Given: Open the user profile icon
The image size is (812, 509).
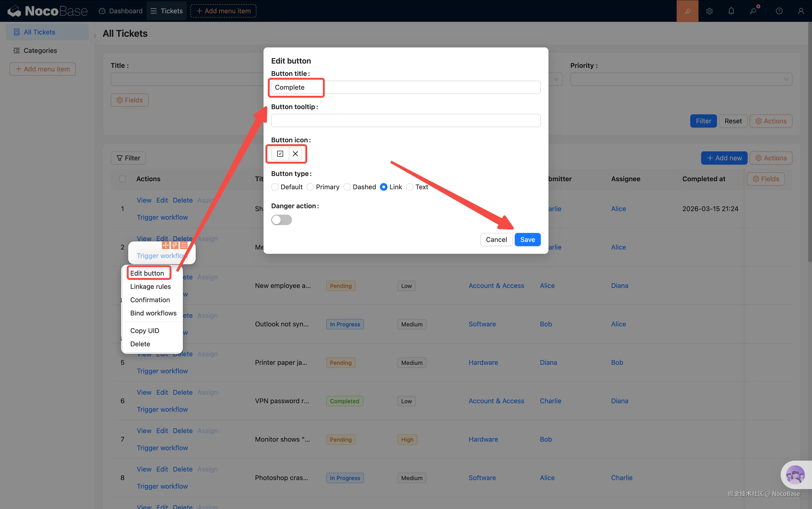Looking at the screenshot, I should click(x=801, y=11).
